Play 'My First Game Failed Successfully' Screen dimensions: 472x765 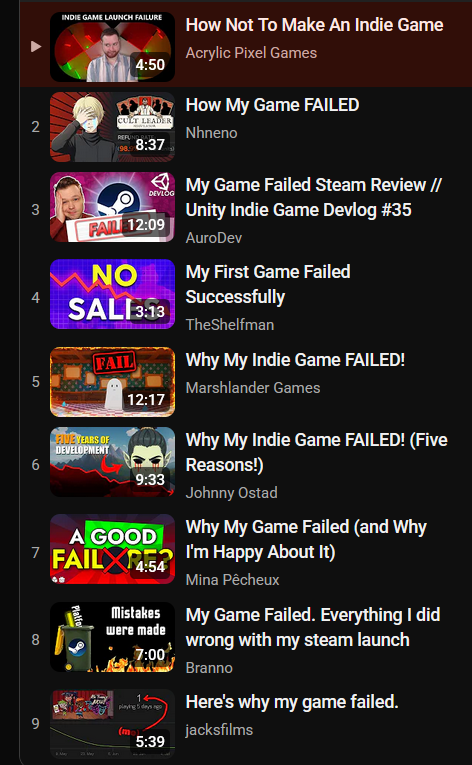(x=268, y=284)
